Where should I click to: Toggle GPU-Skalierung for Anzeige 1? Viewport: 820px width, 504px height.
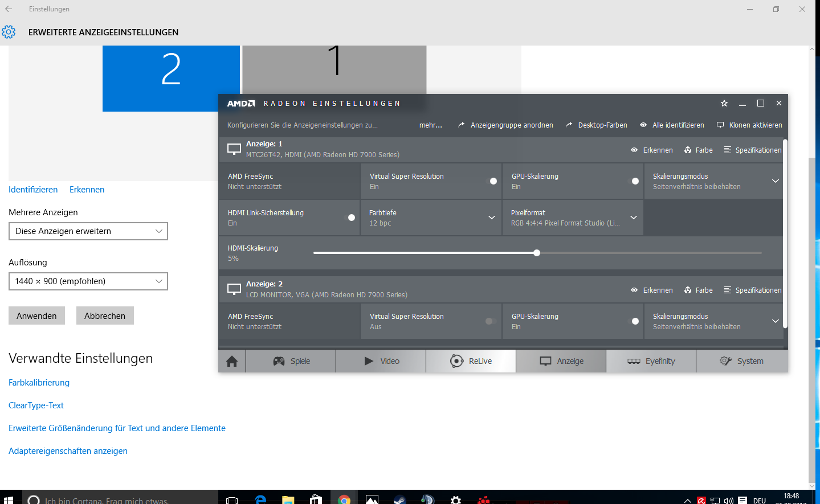pyautogui.click(x=634, y=181)
